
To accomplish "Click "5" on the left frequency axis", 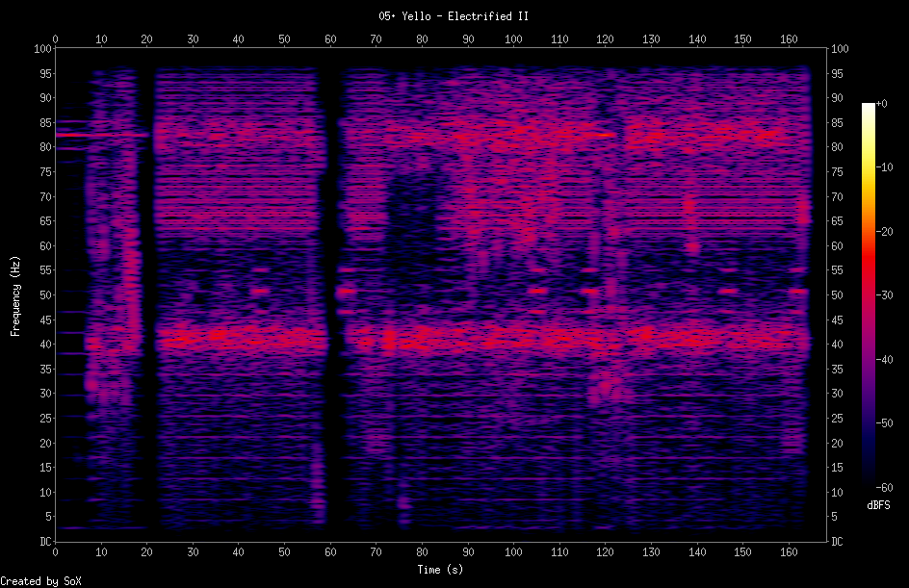I will click(x=48, y=517).
